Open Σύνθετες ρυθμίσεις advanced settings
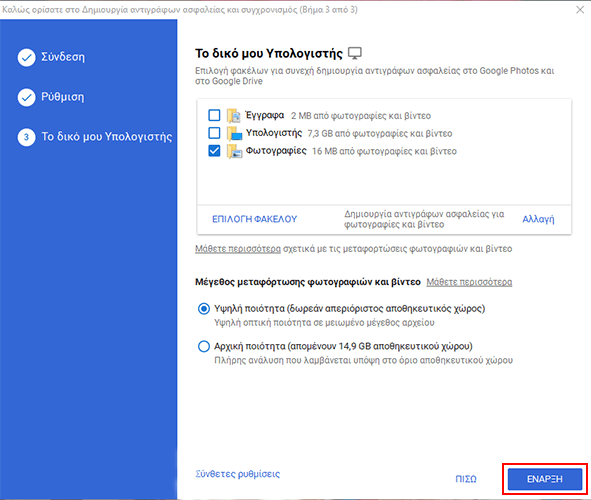 [x=237, y=474]
